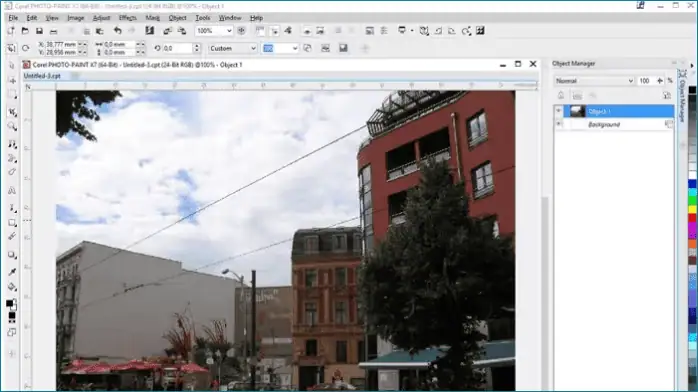Click the foreground black color swatch in toolbox
The image size is (698, 392).
pyautogui.click(x=9, y=303)
